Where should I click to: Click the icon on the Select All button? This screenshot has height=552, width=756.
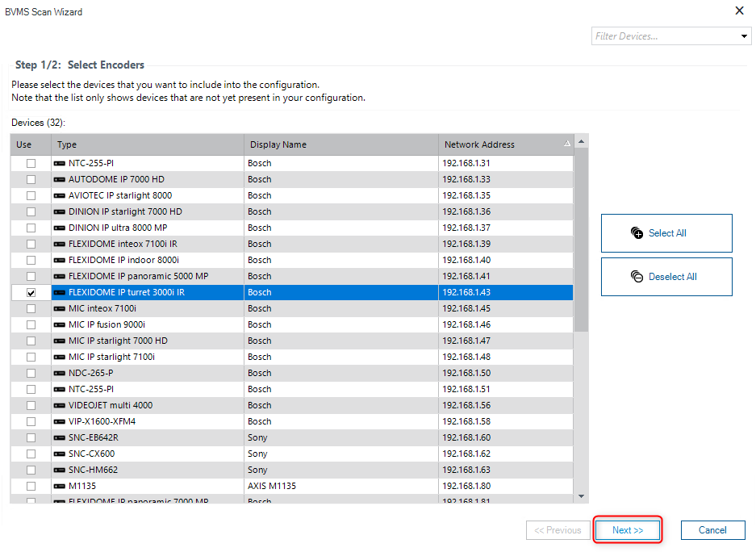pyautogui.click(x=637, y=233)
